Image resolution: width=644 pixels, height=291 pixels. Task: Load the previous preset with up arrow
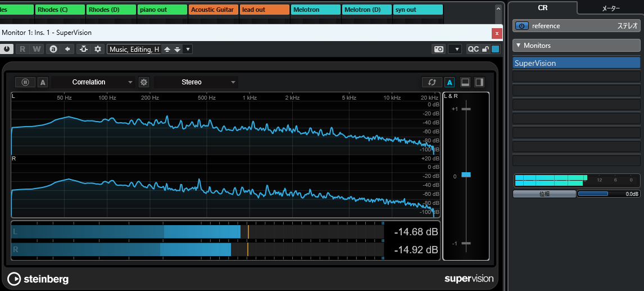(x=167, y=50)
